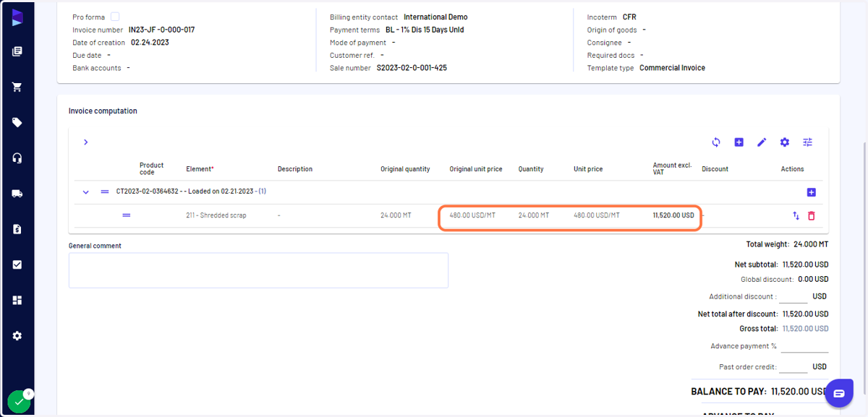This screenshot has width=868, height=417.
Task: Refresh the invoice computation with sync icon
Action: 716,142
